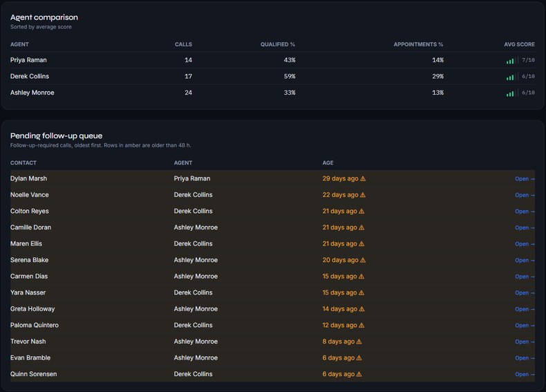Click Priya Raman in Dylan Marsh row

(192, 178)
